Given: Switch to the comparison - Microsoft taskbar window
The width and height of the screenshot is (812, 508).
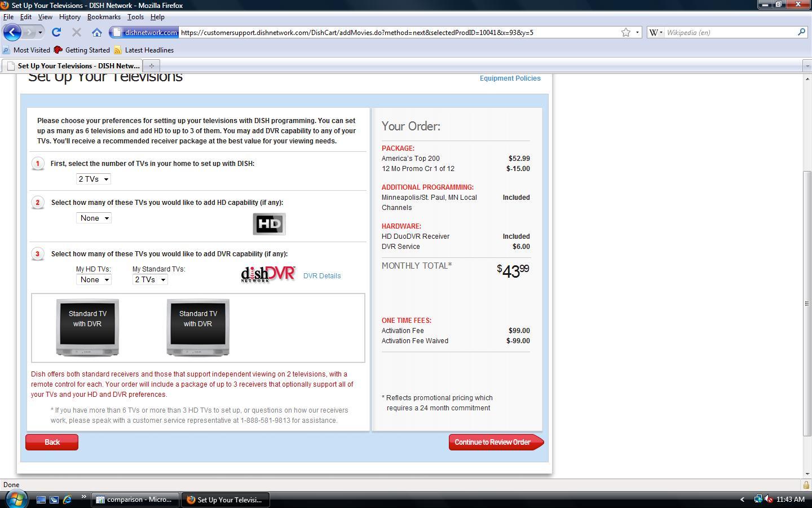Looking at the screenshot, I should coord(135,500).
